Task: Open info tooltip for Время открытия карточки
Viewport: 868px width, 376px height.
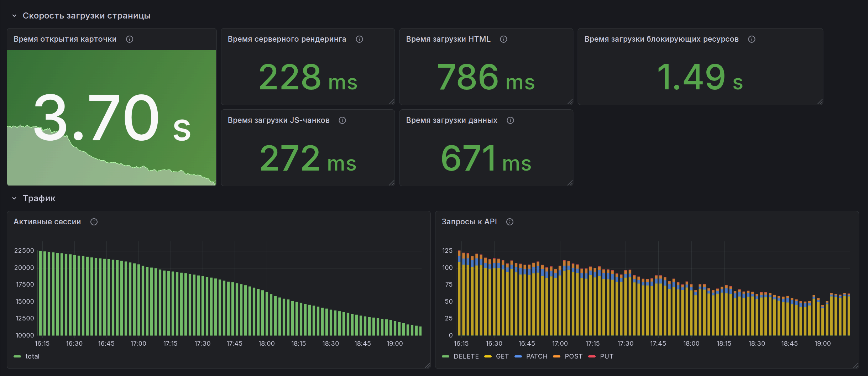Action: 130,39
